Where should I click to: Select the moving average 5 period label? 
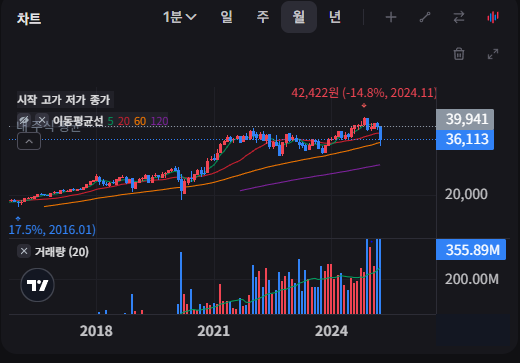(x=110, y=121)
